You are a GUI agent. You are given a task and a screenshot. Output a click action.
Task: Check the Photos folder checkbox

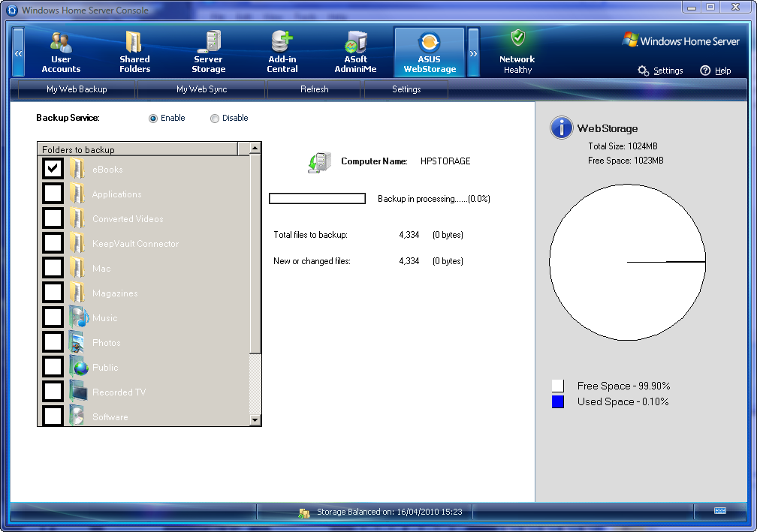(x=53, y=341)
